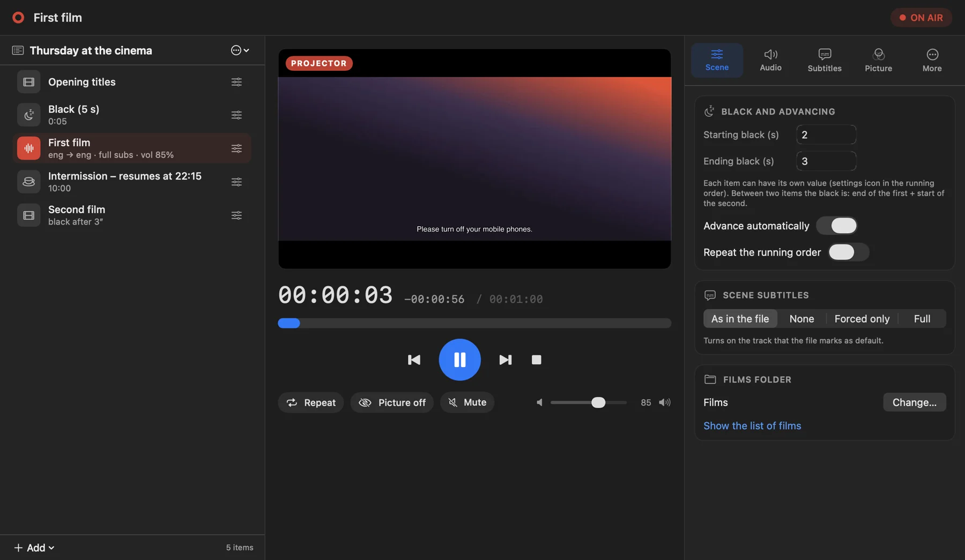Stop playback with the square button
The height and width of the screenshot is (560, 965).
pyautogui.click(x=536, y=360)
